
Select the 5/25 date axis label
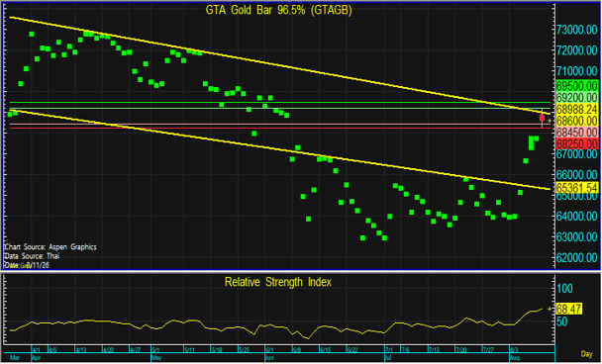tap(244, 350)
